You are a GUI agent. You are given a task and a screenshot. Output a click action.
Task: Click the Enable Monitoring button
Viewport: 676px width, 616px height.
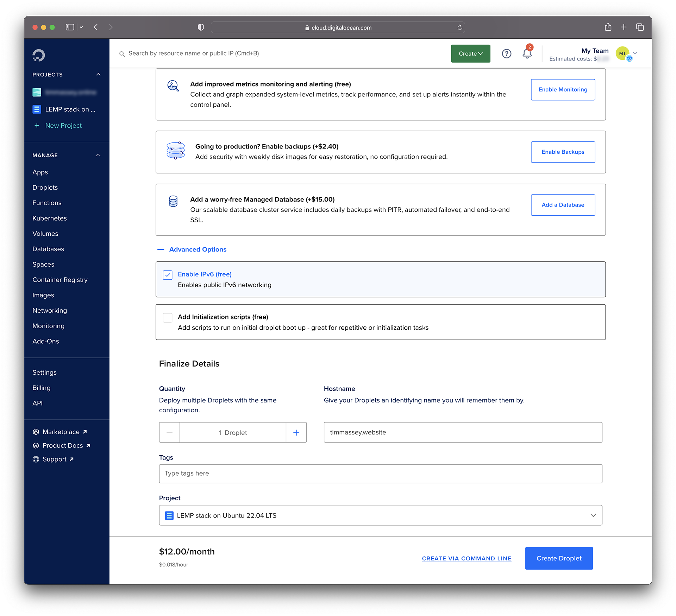coord(563,90)
